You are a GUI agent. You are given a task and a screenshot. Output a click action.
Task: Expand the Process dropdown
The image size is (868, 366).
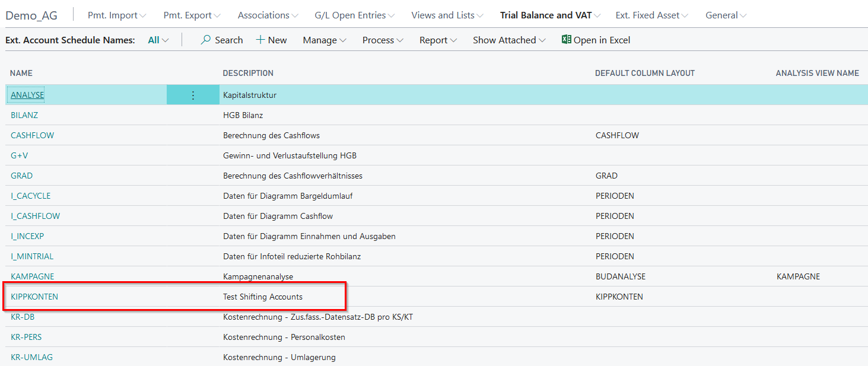point(383,40)
